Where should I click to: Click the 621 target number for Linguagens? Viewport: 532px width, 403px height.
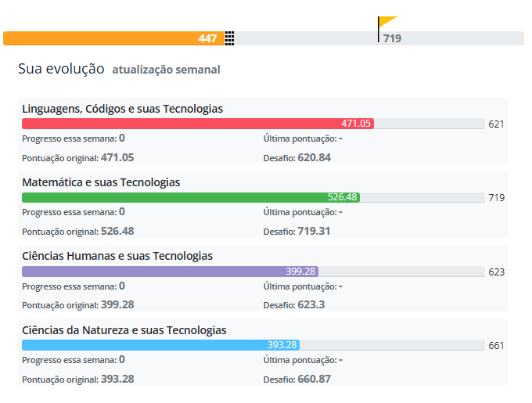[x=496, y=124]
